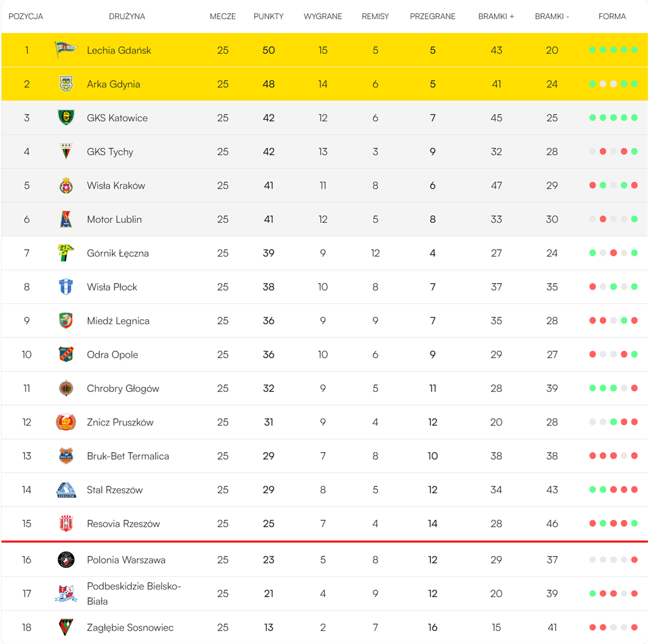Sort table by Punkty column header

pyautogui.click(x=268, y=16)
